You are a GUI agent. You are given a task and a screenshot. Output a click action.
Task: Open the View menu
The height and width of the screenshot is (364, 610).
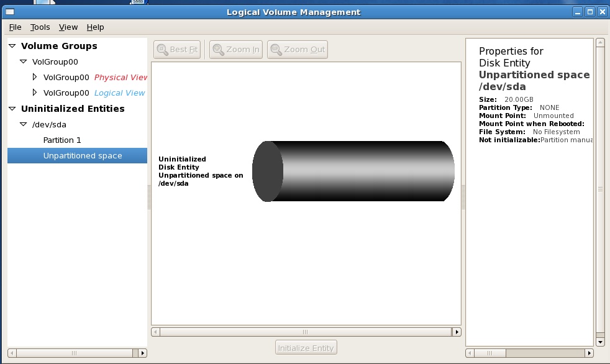point(68,27)
